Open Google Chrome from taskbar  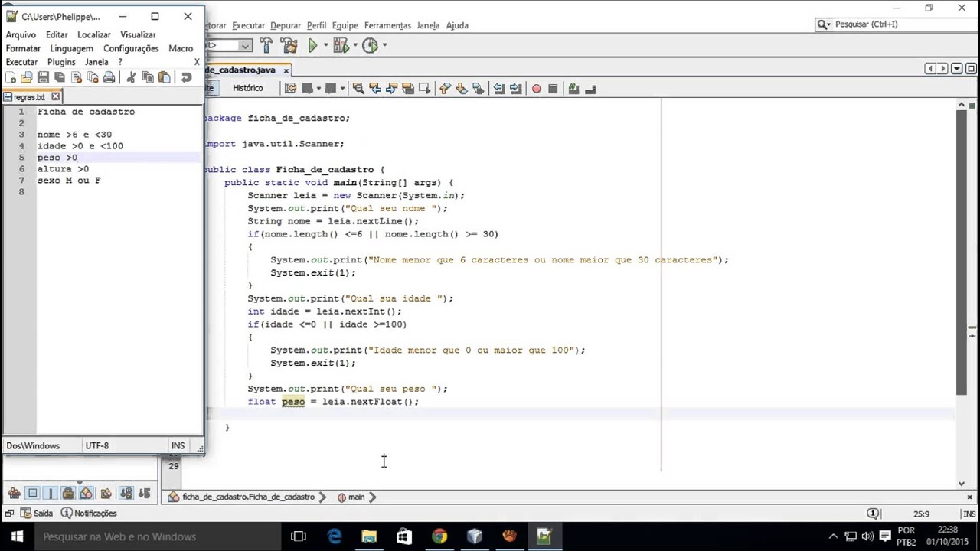click(x=439, y=536)
